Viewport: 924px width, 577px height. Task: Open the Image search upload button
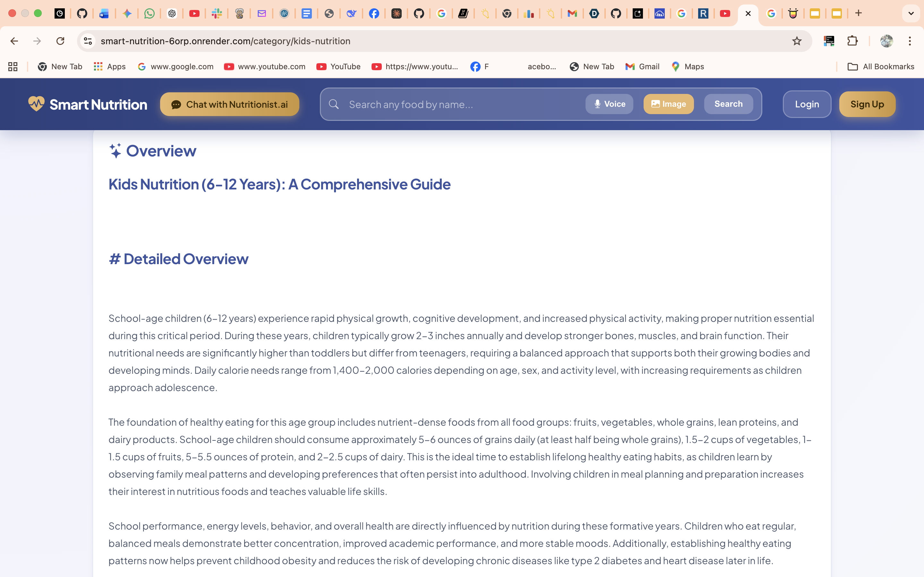point(668,104)
